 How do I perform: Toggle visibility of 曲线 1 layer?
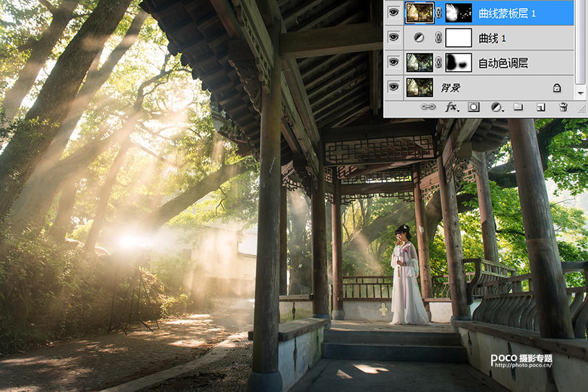(394, 38)
